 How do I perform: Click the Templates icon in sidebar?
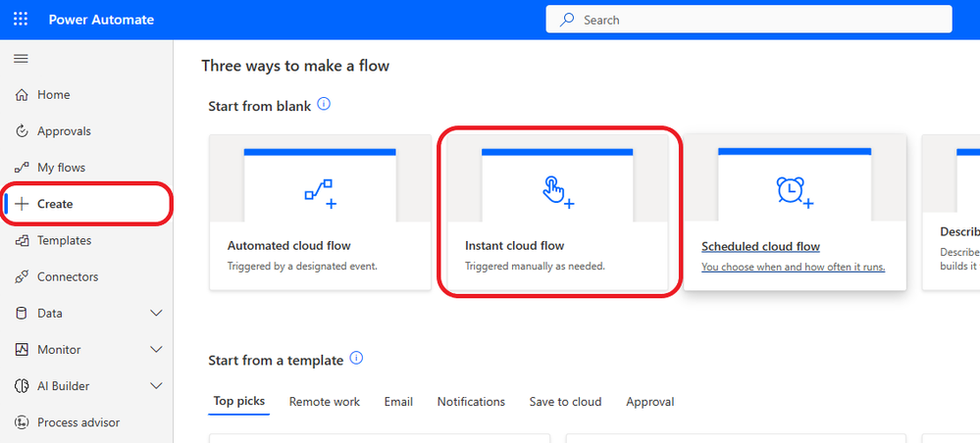(x=22, y=240)
